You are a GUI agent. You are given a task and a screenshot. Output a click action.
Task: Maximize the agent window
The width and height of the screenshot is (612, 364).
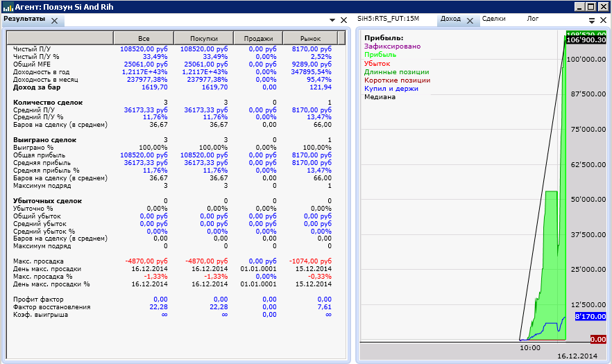coord(591,6)
